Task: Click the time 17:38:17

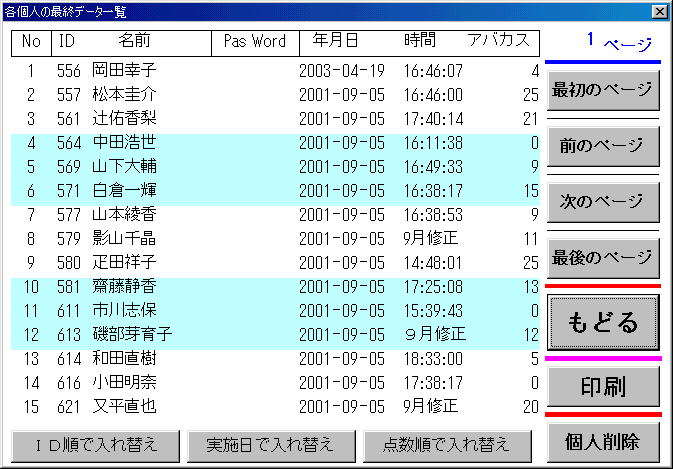Action: [x=433, y=384]
